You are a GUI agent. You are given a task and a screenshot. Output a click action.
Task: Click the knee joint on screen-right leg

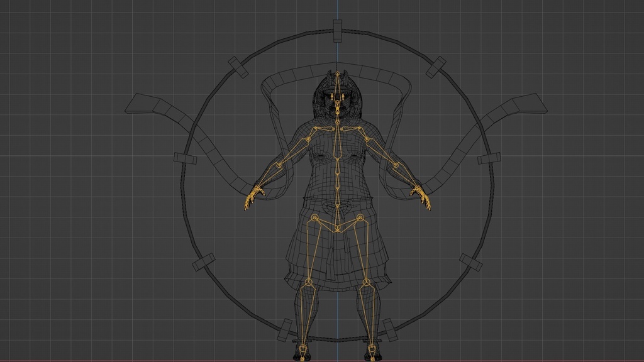[x=367, y=282]
